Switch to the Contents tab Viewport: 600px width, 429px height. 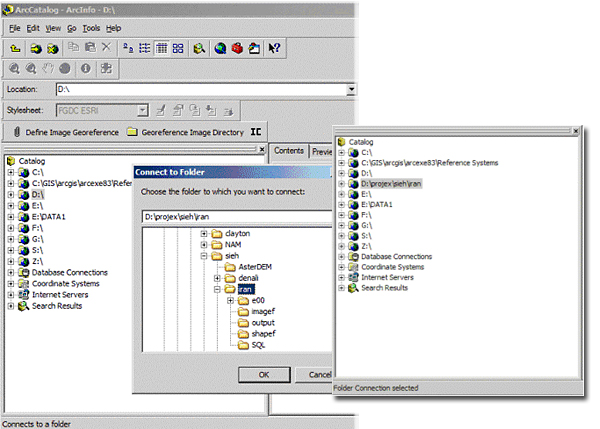(289, 151)
